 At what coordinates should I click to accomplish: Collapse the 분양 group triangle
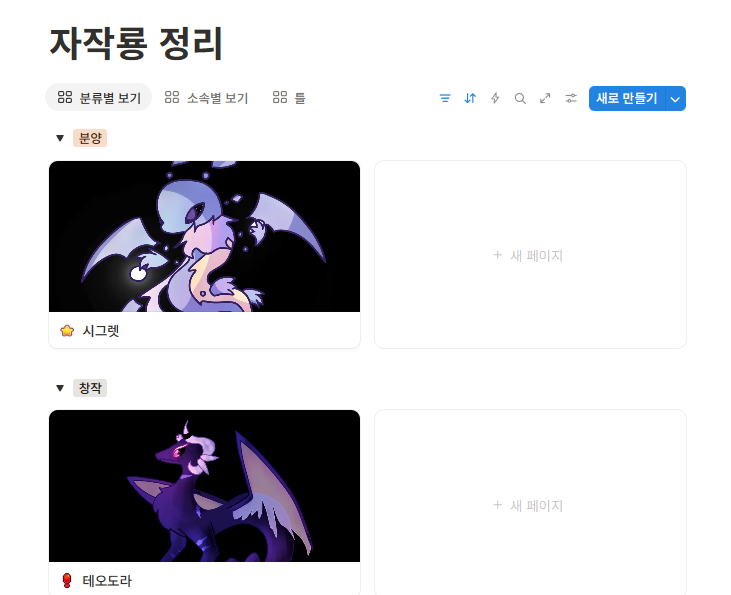click(60, 138)
